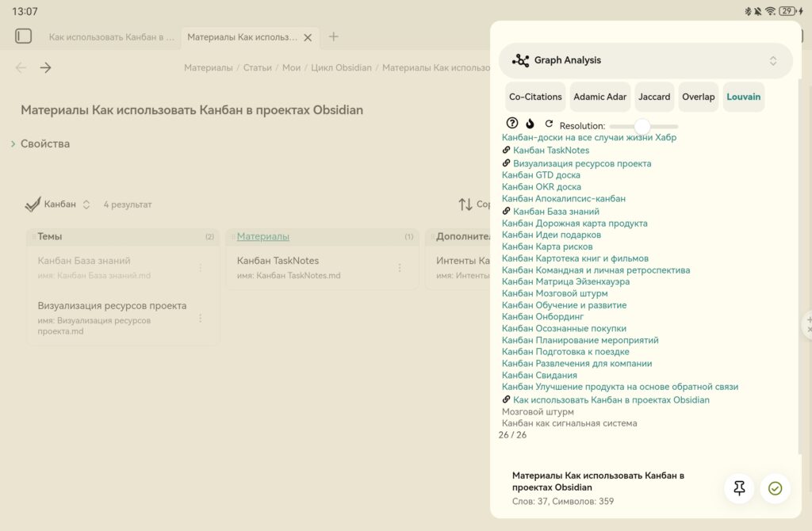
Task: Pin the current note using the pin icon
Action: point(739,489)
